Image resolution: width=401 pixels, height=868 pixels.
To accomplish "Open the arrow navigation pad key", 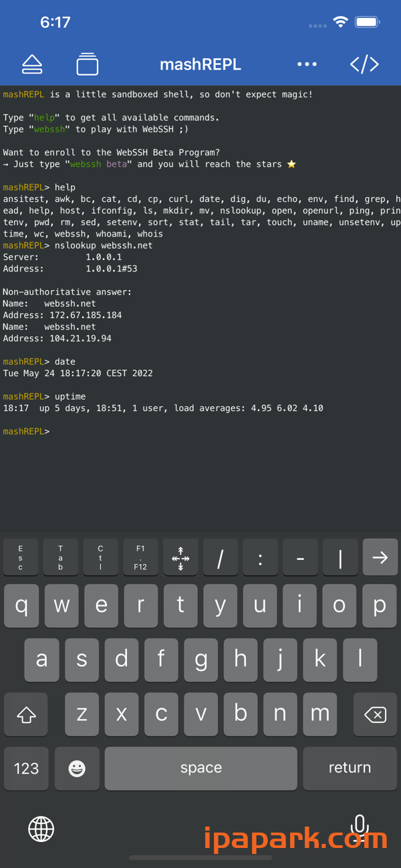I will (180, 557).
